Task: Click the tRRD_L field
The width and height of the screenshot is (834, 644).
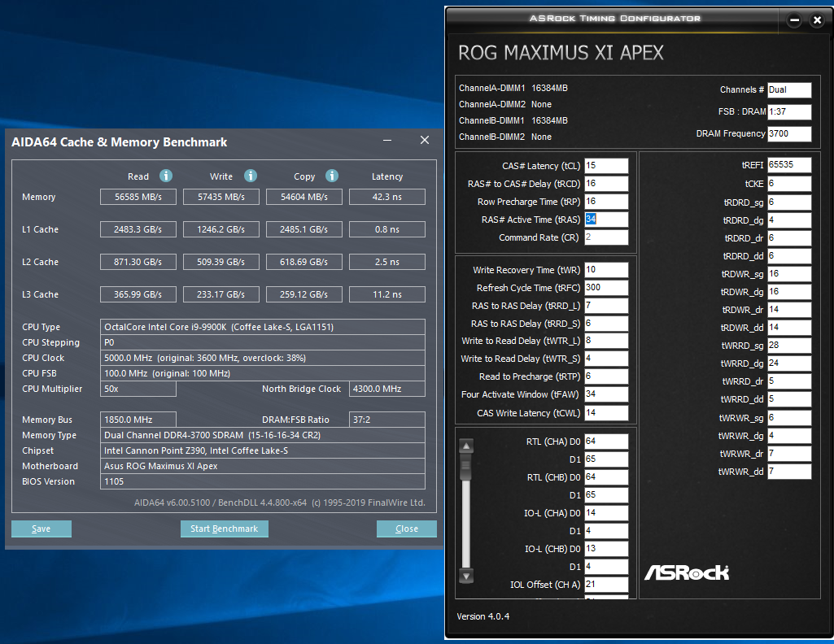Action: coord(606,306)
